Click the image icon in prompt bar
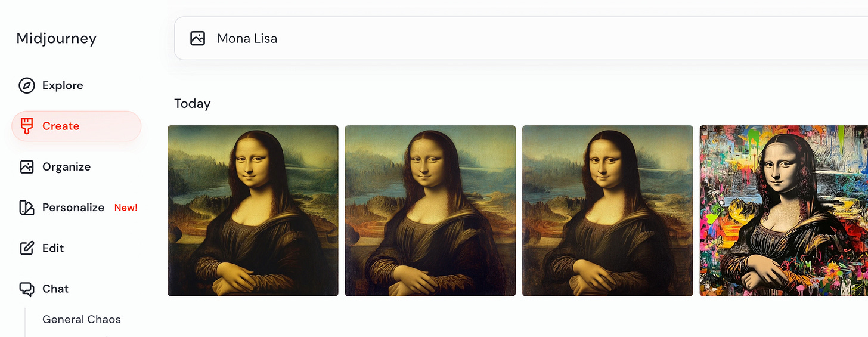The image size is (868, 337). coord(197,38)
